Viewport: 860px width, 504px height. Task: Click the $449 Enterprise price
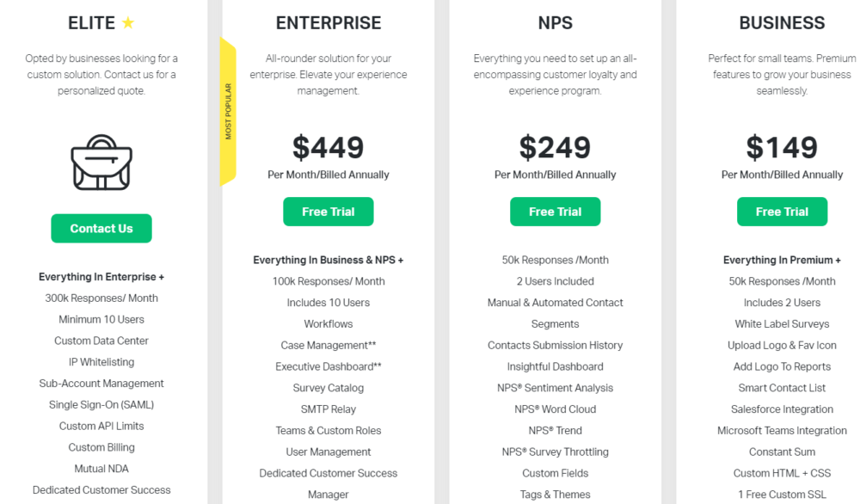pyautogui.click(x=328, y=147)
